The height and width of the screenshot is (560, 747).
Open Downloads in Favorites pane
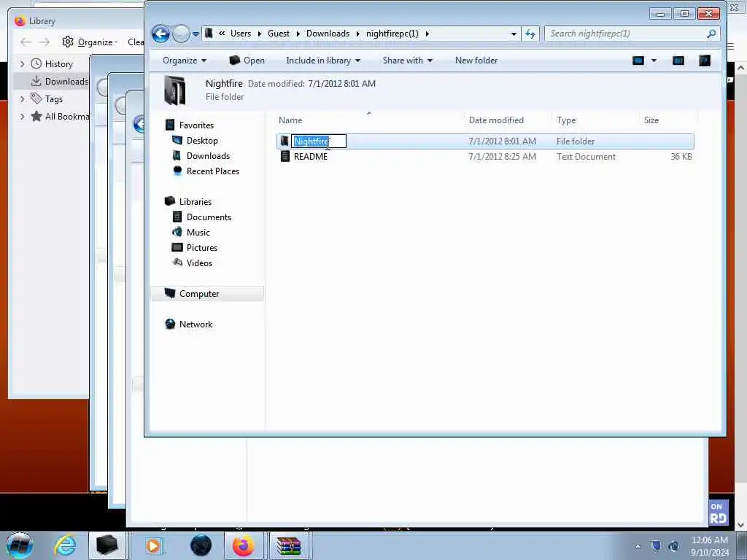pyautogui.click(x=208, y=156)
